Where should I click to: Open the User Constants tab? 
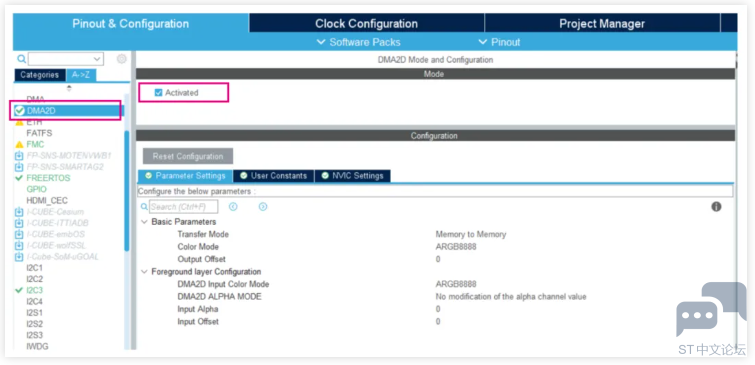pyautogui.click(x=273, y=176)
